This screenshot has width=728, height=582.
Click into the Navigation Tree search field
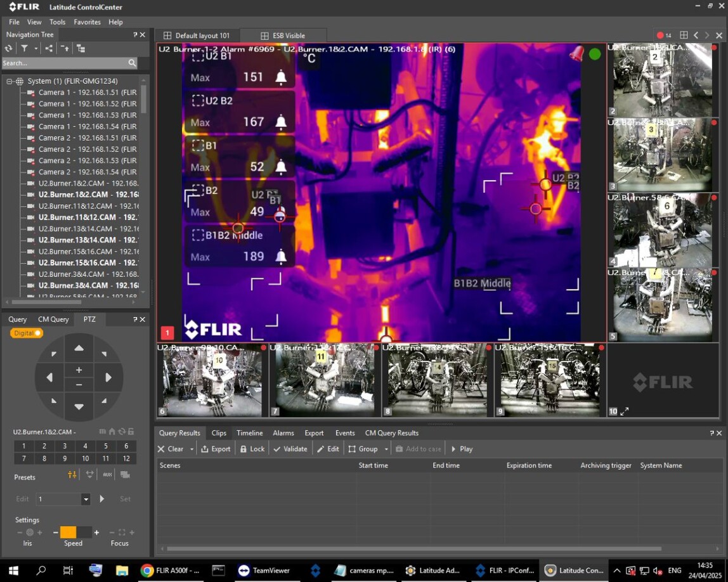point(65,63)
